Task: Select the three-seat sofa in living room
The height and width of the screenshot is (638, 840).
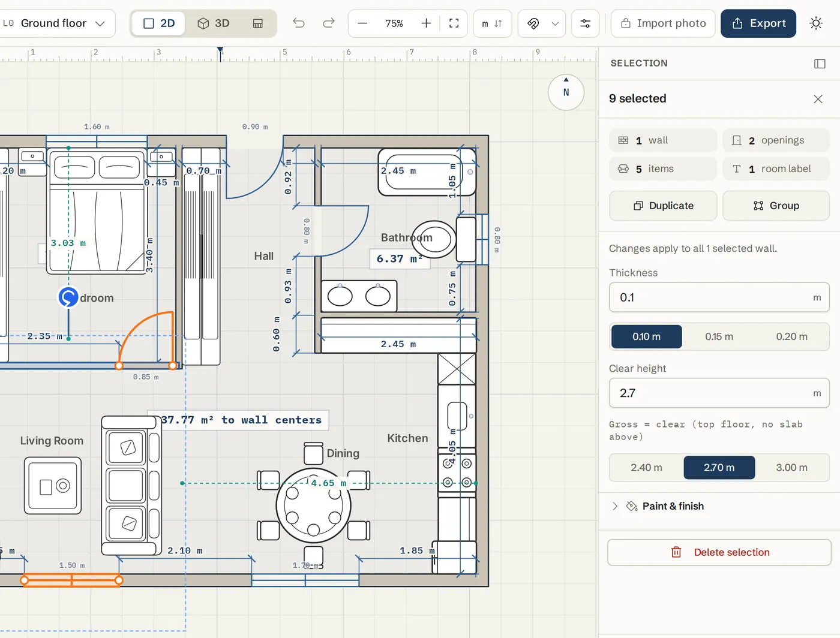Action: click(x=131, y=486)
